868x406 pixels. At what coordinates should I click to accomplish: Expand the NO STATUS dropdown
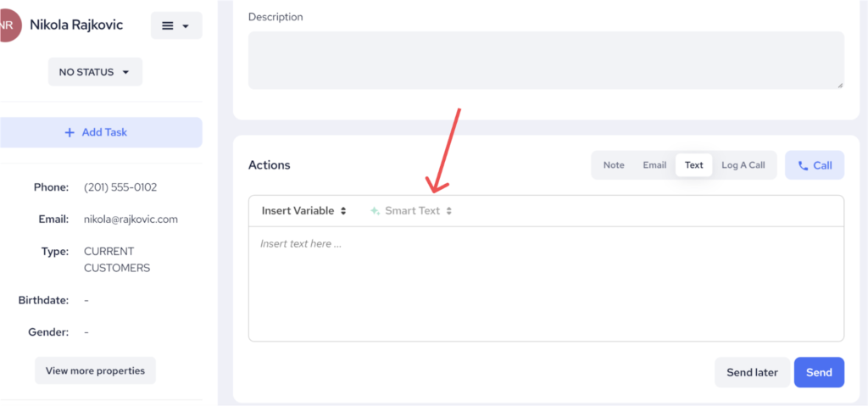[x=95, y=72]
